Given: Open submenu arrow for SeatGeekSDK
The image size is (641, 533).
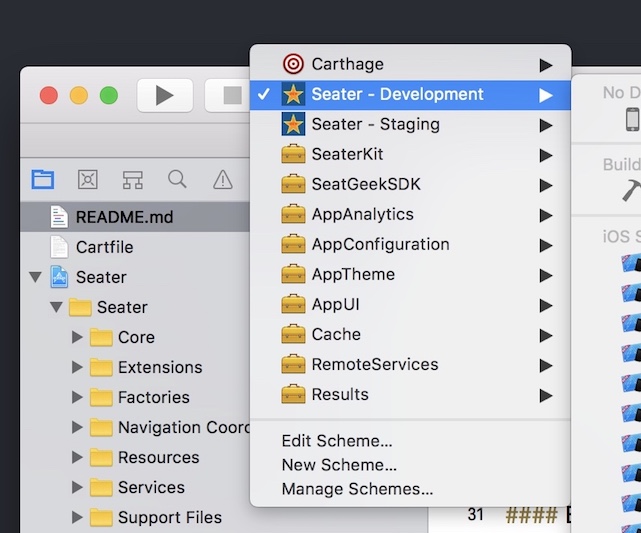Looking at the screenshot, I should [546, 185].
